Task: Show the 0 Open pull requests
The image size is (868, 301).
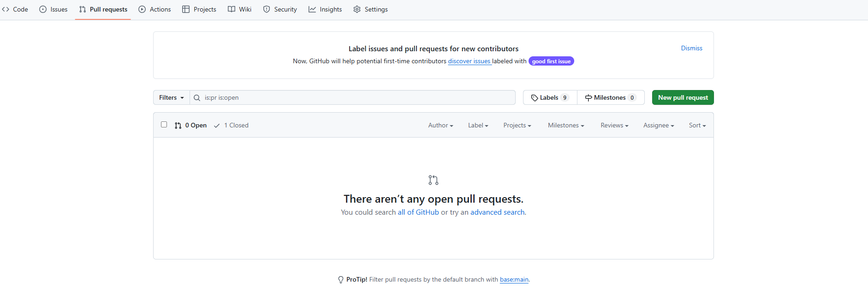Action: click(x=190, y=125)
